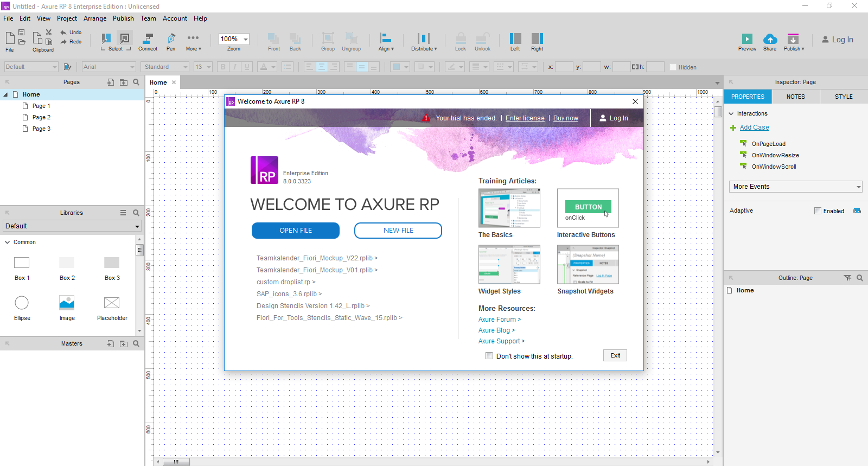Toggle underline text formatting
Image resolution: width=868 pixels, height=466 pixels.
[247, 67]
